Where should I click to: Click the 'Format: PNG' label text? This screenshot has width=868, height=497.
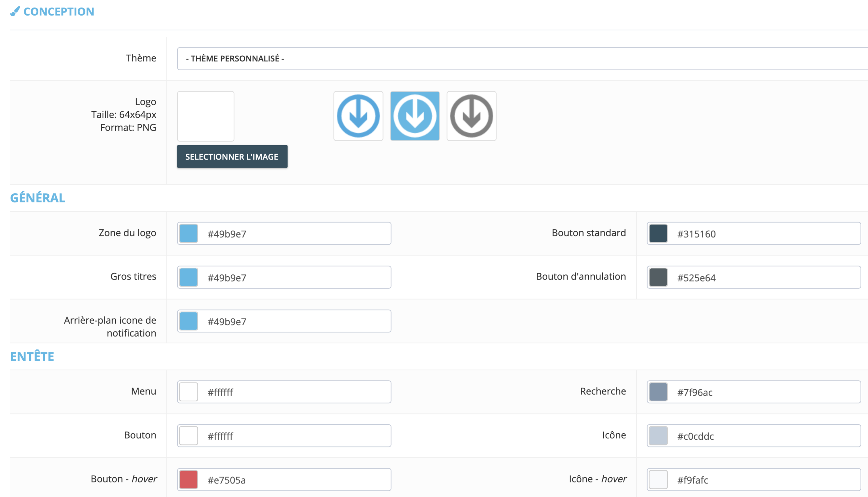[x=128, y=128]
